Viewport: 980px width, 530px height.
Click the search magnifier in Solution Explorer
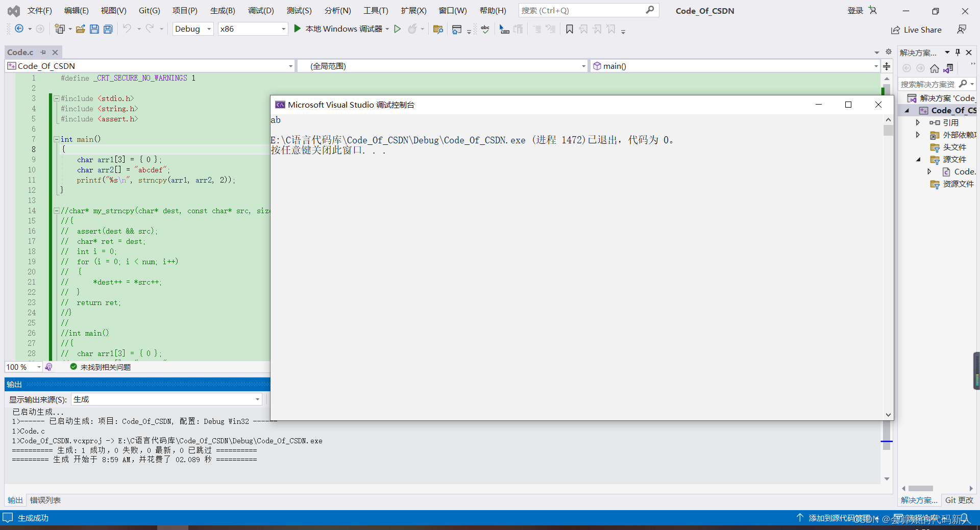pyautogui.click(x=963, y=84)
